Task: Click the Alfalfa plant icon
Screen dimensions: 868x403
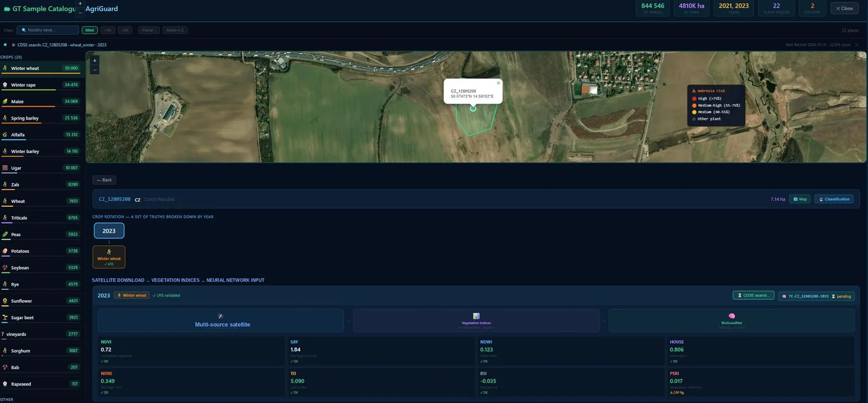Action: coord(5,135)
